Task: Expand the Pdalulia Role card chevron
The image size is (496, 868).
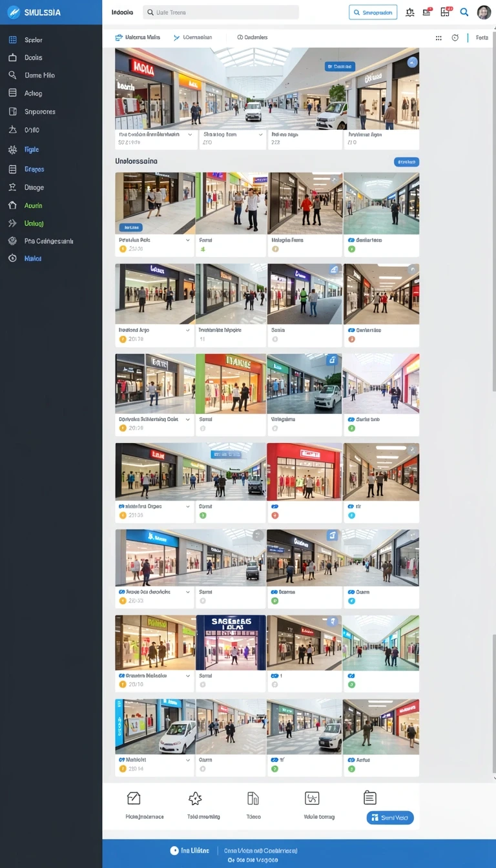Action: tap(188, 240)
